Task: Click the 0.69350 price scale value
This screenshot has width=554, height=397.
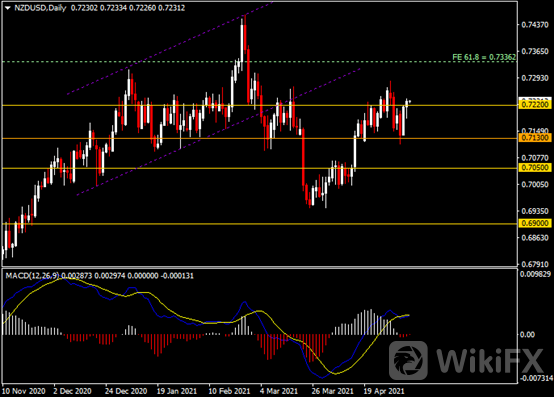Action: point(535,211)
